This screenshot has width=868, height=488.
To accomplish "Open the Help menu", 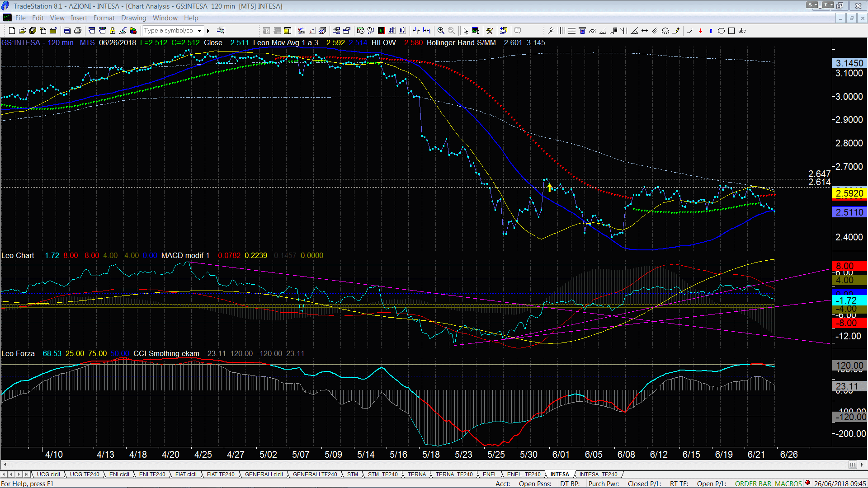I will tap(191, 18).
